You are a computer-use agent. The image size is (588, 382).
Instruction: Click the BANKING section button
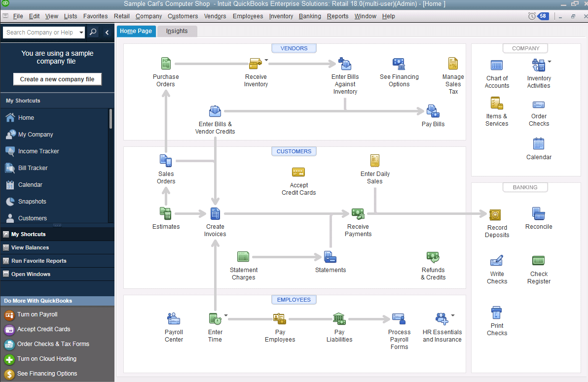coord(525,187)
